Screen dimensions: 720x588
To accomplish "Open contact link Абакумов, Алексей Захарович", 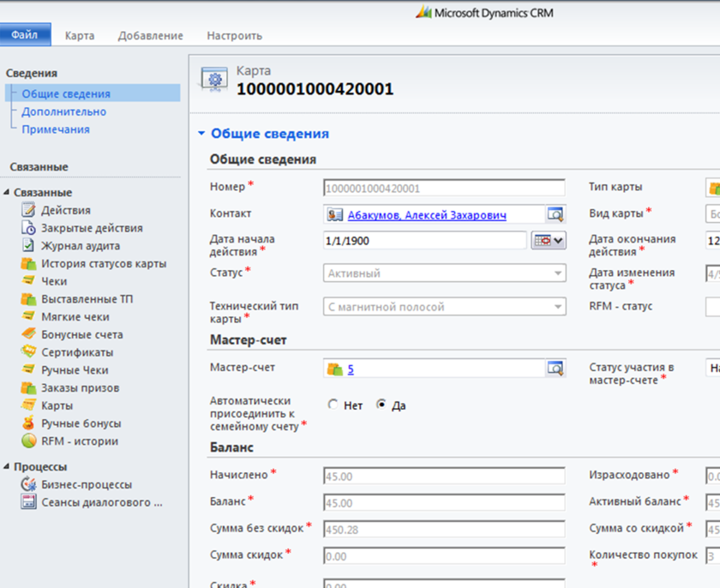I will 426,215.
